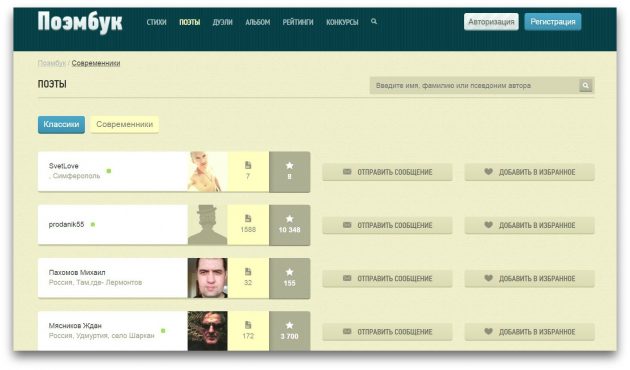Follow the Современники breadcrumb link
Viewport: 630px width, 370px height.
96,63
